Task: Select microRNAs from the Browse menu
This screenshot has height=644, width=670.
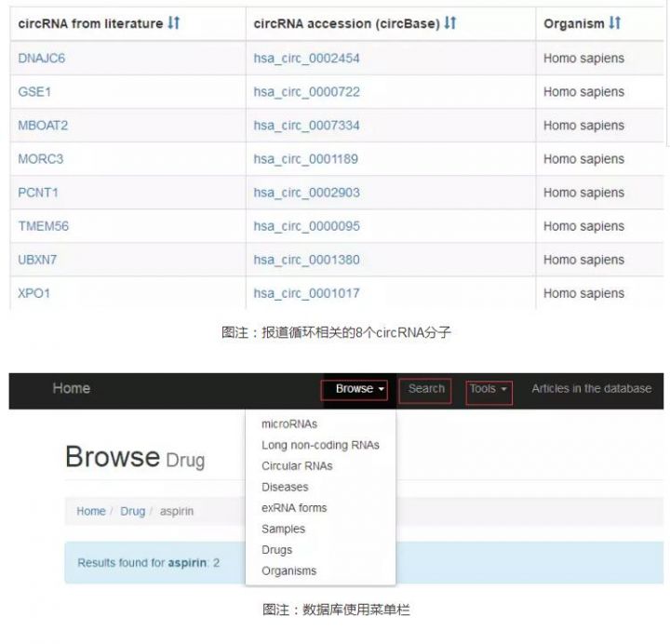Action: pos(289,424)
